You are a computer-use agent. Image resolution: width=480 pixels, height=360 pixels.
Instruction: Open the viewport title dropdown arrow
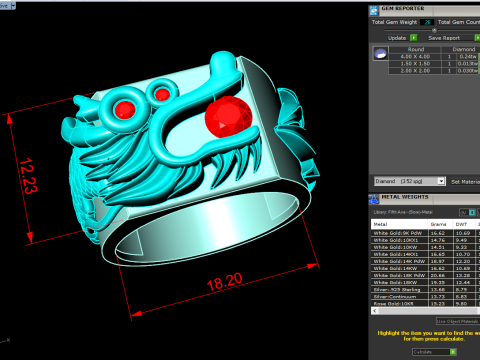coord(14,6)
